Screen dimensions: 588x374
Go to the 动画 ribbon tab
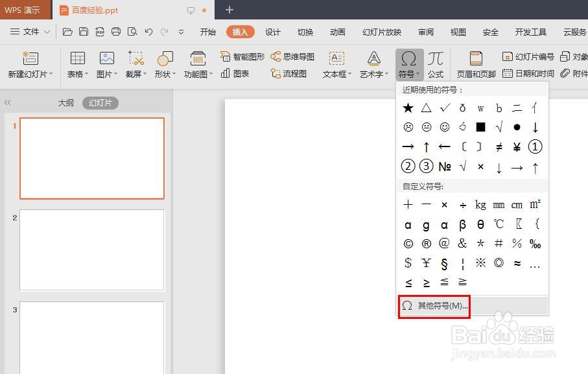coord(338,32)
